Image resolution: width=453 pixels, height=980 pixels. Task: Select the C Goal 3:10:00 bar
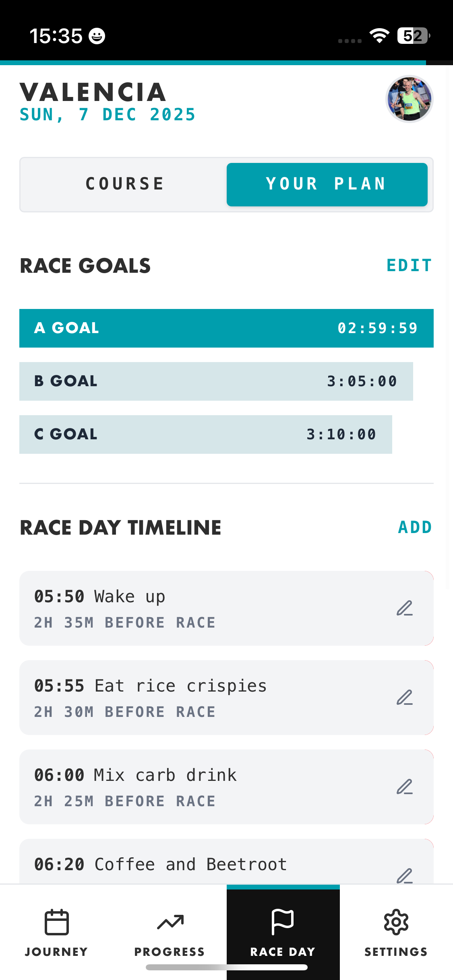pos(205,434)
